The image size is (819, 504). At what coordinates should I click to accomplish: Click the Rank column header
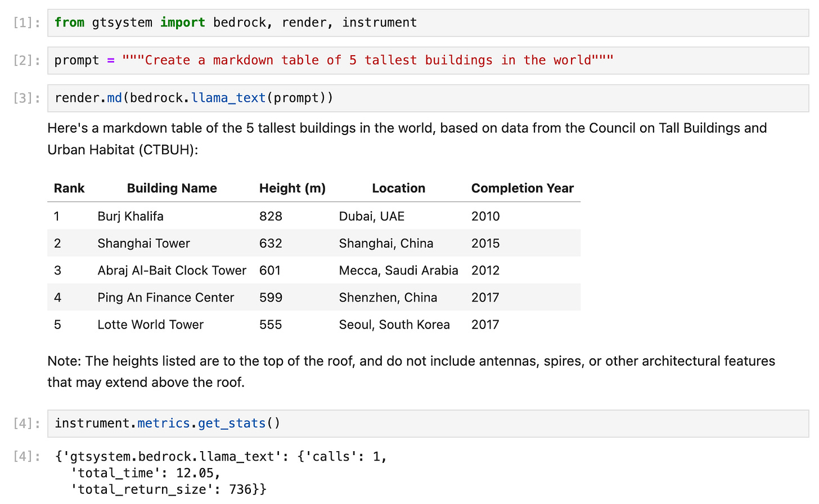pyautogui.click(x=69, y=188)
